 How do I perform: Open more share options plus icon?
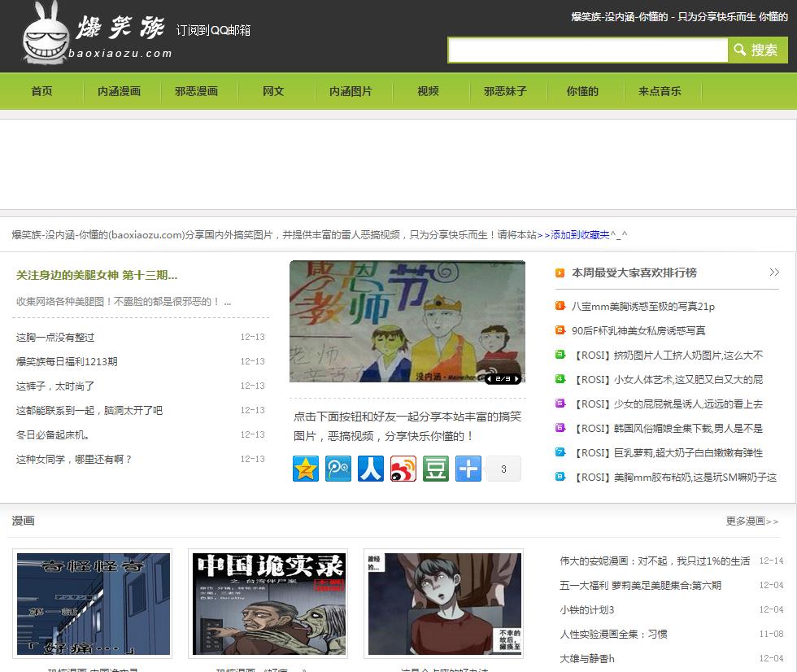(x=468, y=469)
